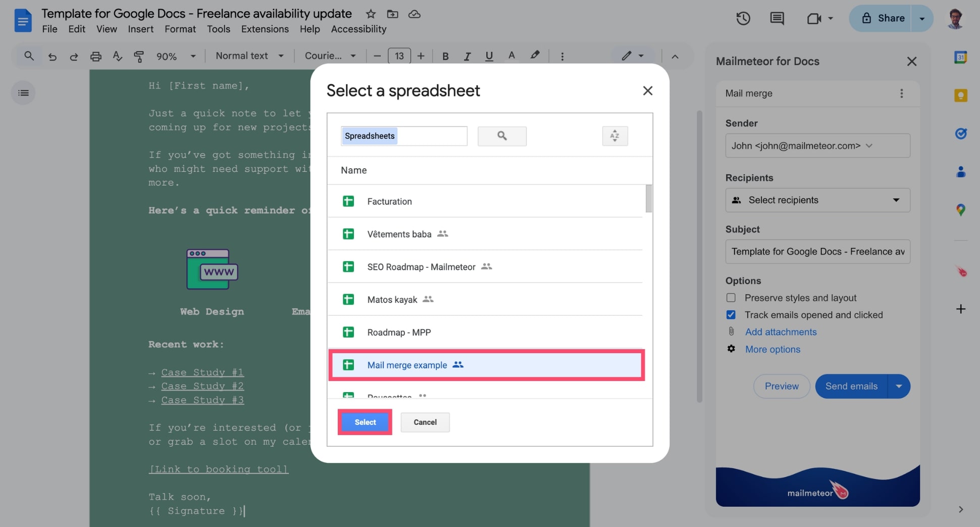Viewport: 980px width, 527px height.
Task: Open Contacts side panel
Action: pyautogui.click(x=960, y=172)
